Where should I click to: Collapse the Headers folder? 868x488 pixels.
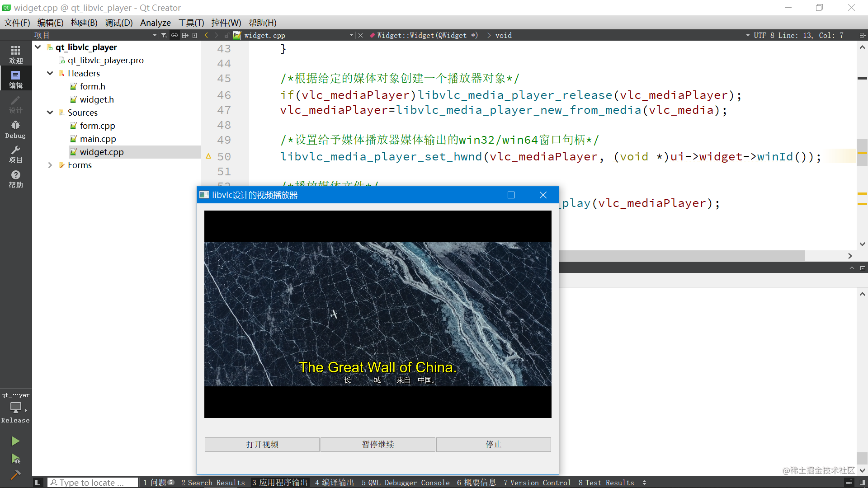coord(50,73)
